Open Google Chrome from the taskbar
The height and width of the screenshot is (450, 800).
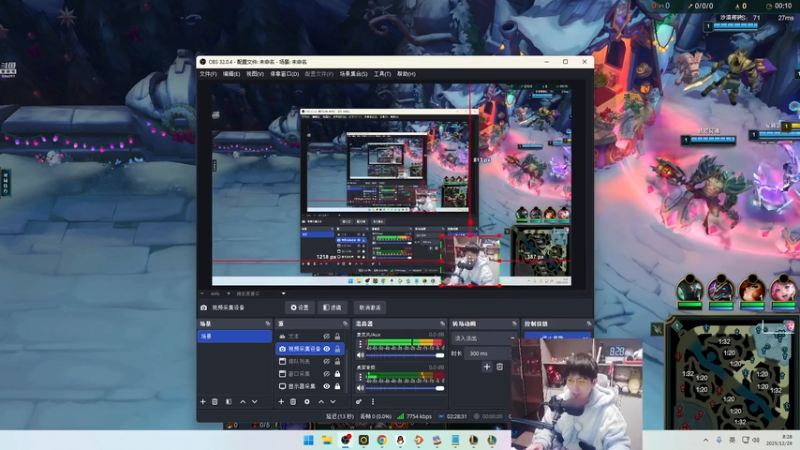(x=382, y=440)
